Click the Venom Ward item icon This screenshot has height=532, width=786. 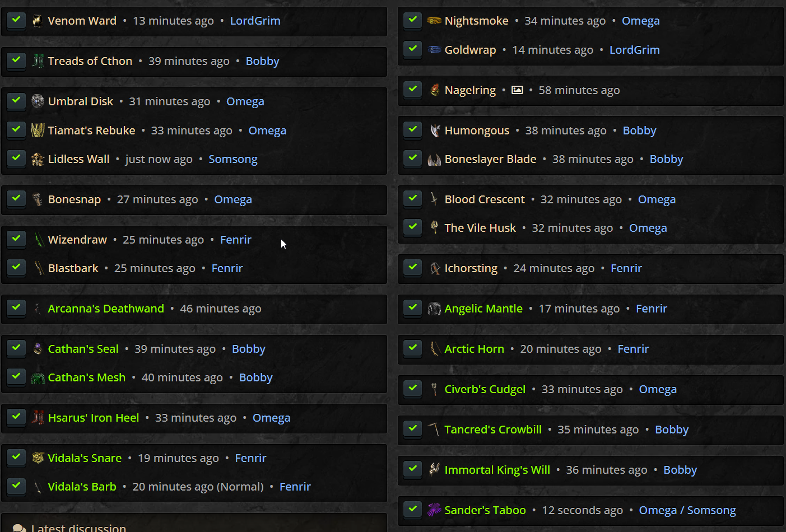(x=38, y=21)
